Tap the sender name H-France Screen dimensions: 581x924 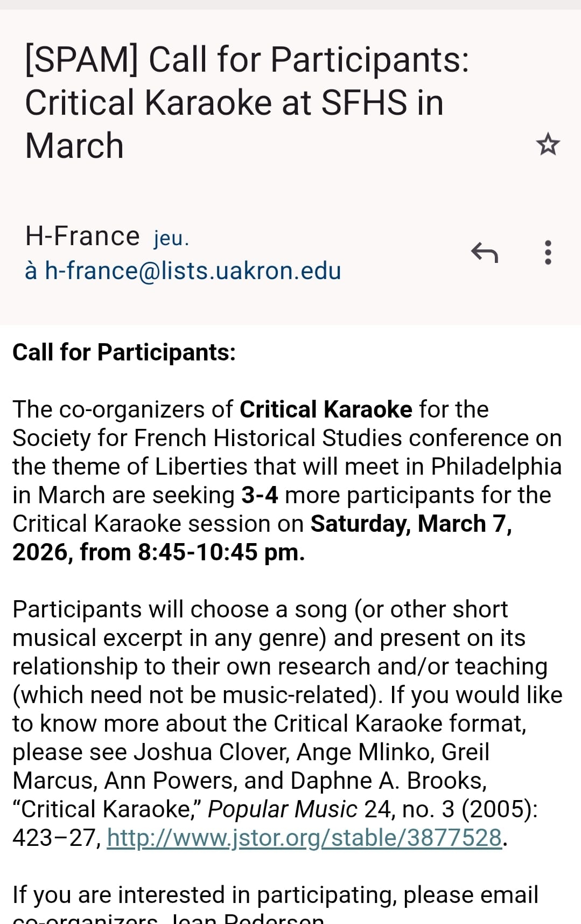82,236
